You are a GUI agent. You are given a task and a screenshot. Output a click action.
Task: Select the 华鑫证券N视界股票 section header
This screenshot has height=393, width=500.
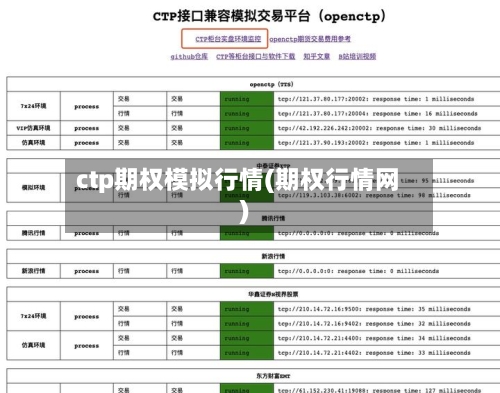pos(273,294)
